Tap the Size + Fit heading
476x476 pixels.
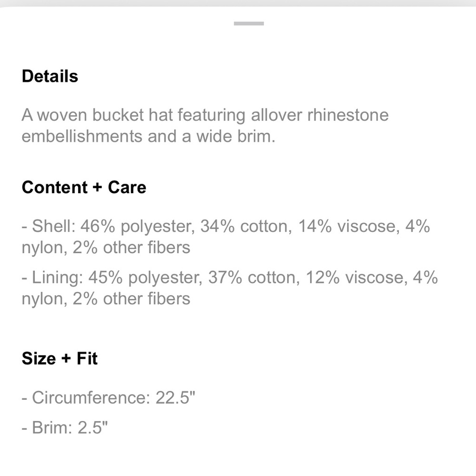tap(59, 358)
